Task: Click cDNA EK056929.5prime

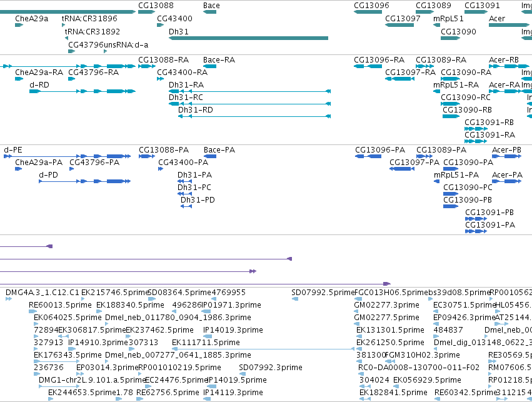Action: pos(427,379)
